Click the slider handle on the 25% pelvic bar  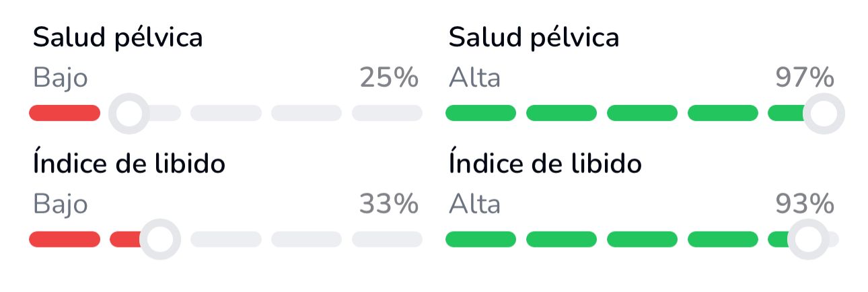(x=129, y=114)
